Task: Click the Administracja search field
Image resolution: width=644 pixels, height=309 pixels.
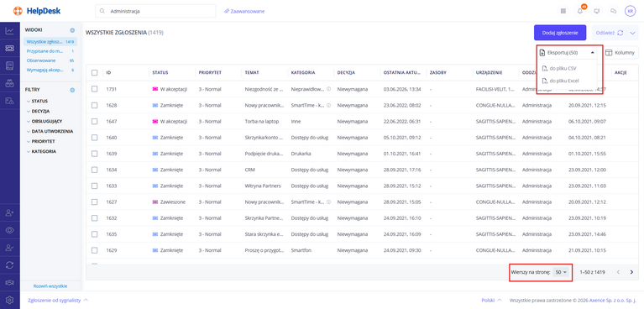Action: click(155, 11)
